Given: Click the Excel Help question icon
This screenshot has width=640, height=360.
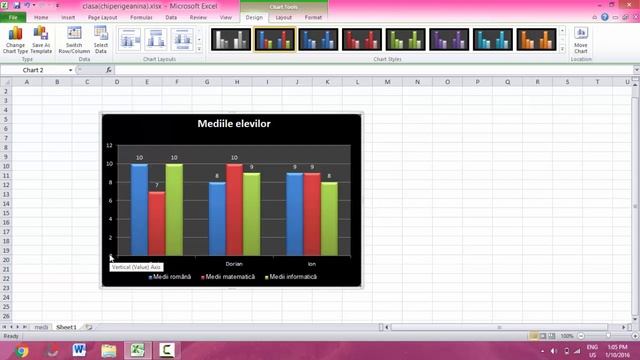Looking at the screenshot, I should (604, 17).
